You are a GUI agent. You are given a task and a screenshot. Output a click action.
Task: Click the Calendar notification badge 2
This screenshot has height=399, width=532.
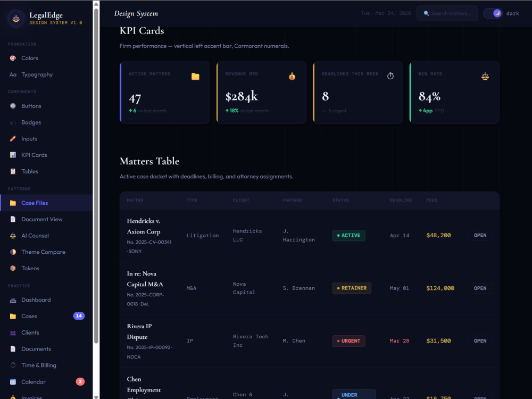[80, 382]
